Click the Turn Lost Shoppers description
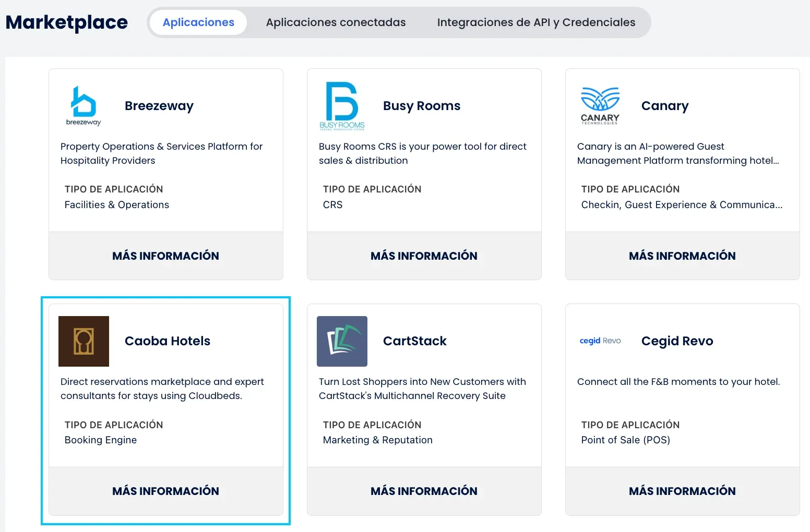Image resolution: width=810 pixels, height=532 pixels. click(x=422, y=389)
